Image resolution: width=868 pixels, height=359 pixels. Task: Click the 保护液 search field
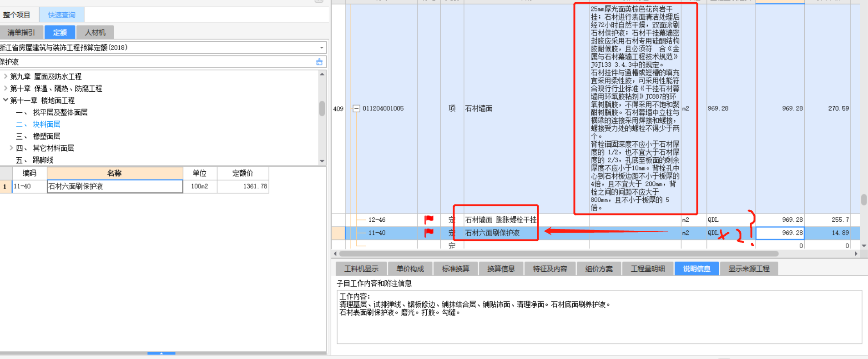pyautogui.click(x=157, y=62)
